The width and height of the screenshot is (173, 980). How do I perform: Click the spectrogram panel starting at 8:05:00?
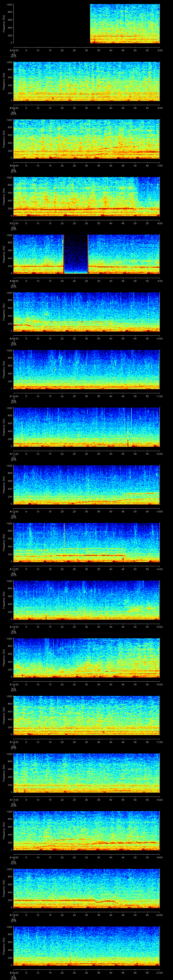[x=87, y=81]
